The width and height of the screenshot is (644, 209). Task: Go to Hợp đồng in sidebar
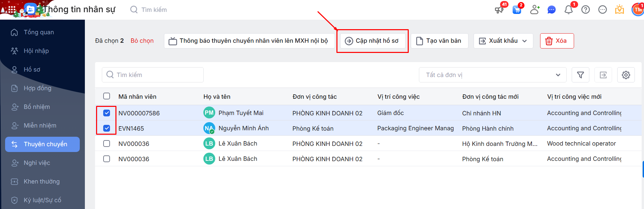tap(37, 88)
